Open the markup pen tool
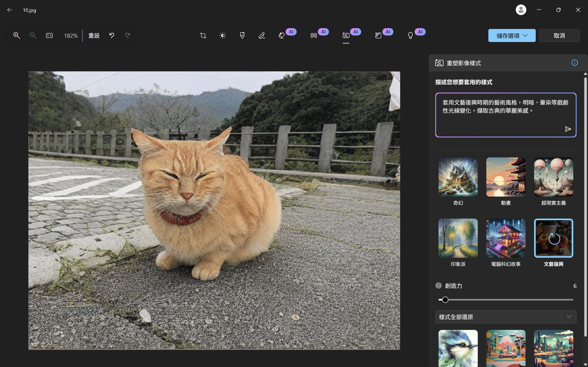 click(x=262, y=36)
